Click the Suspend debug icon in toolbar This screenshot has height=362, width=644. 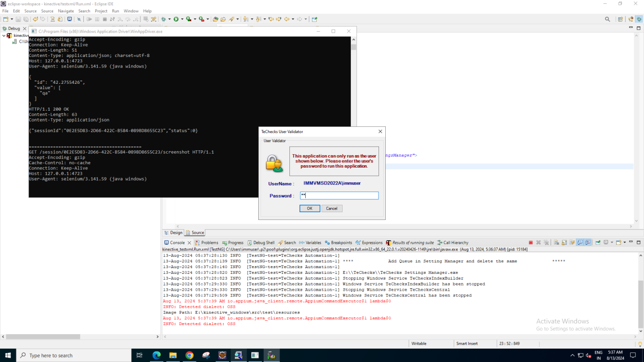[x=97, y=19]
